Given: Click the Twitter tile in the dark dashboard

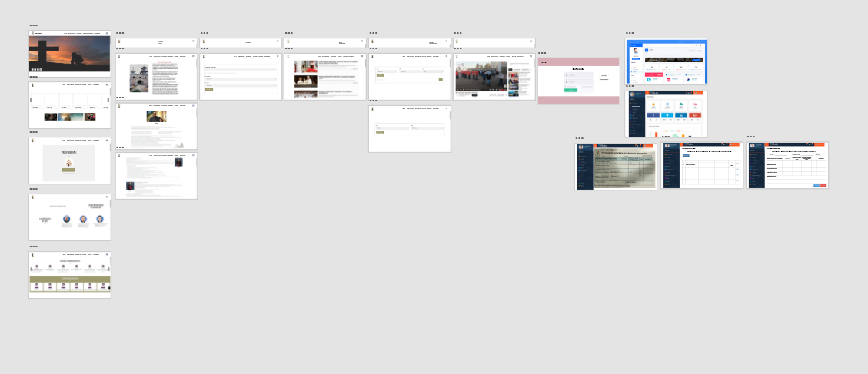Looking at the screenshot, I should [x=667, y=115].
